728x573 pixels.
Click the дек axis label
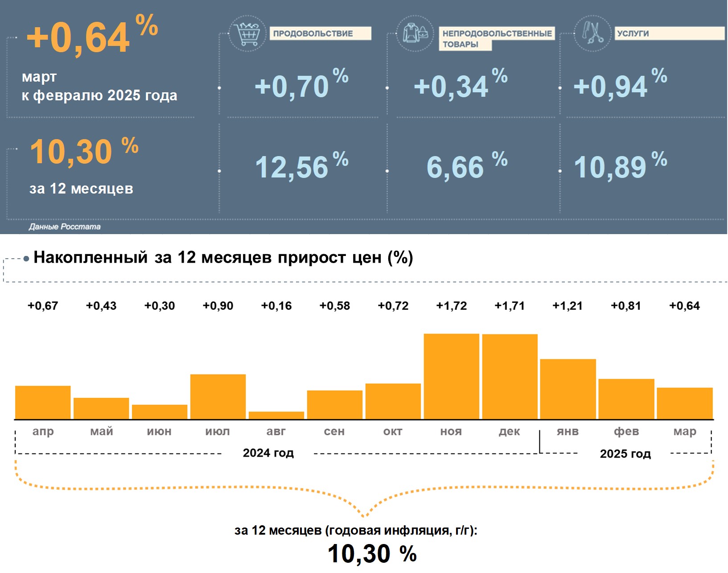509,432
